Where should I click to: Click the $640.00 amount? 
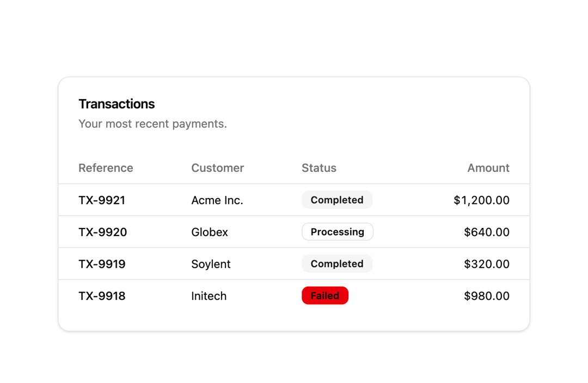(x=487, y=232)
